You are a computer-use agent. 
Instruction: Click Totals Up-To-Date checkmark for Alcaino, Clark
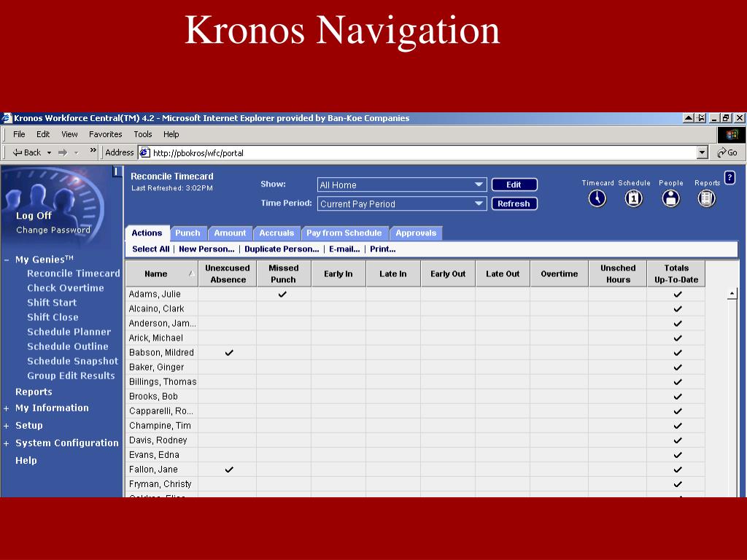click(x=678, y=309)
